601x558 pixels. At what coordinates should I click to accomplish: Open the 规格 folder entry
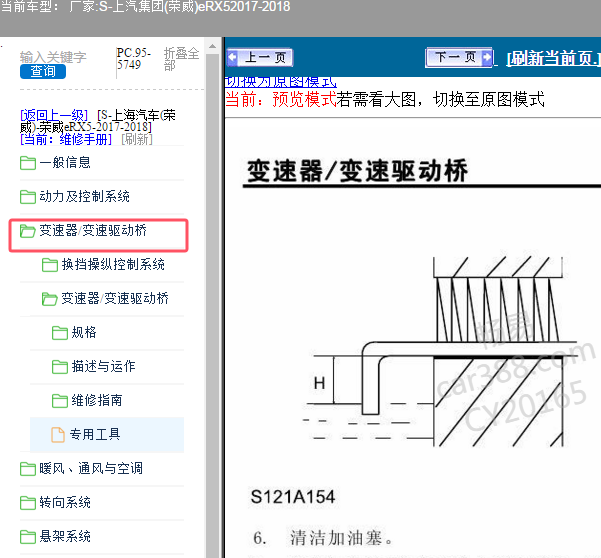[x=84, y=333]
